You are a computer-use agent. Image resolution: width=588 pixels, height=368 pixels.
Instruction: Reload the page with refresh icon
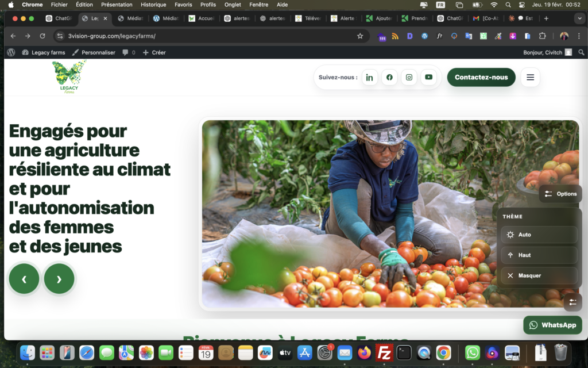[42, 36]
